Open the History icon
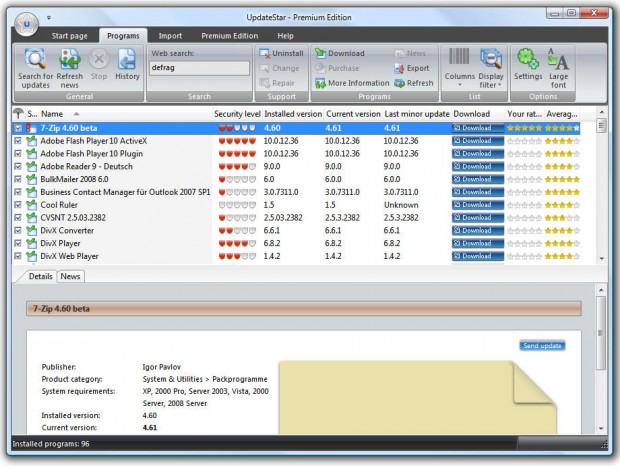 (x=127, y=64)
